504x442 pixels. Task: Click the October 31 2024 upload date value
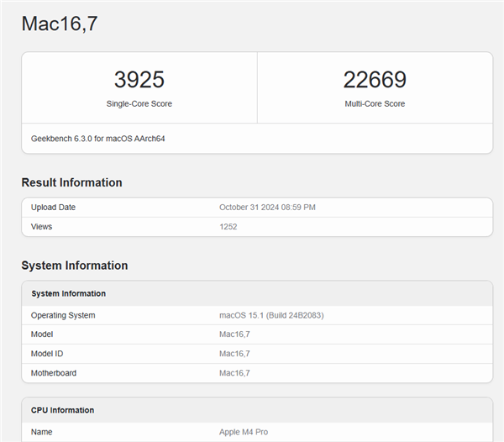pos(267,208)
